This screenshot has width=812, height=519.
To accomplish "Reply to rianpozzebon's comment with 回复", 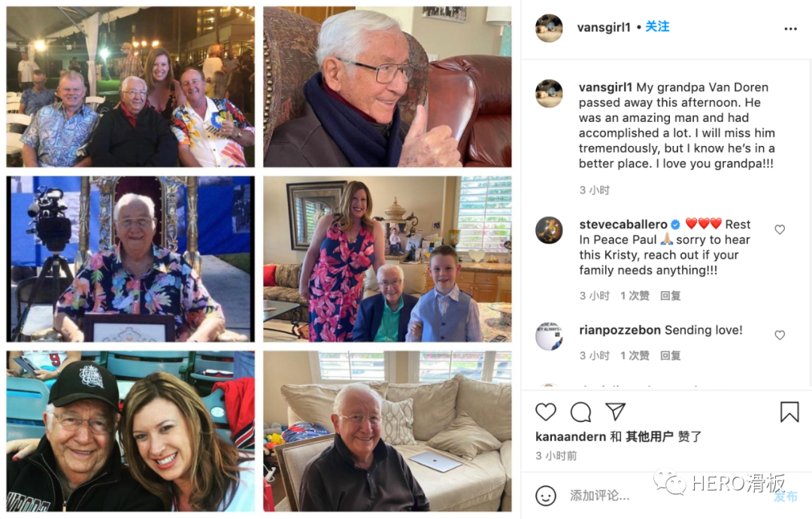I will coord(670,355).
